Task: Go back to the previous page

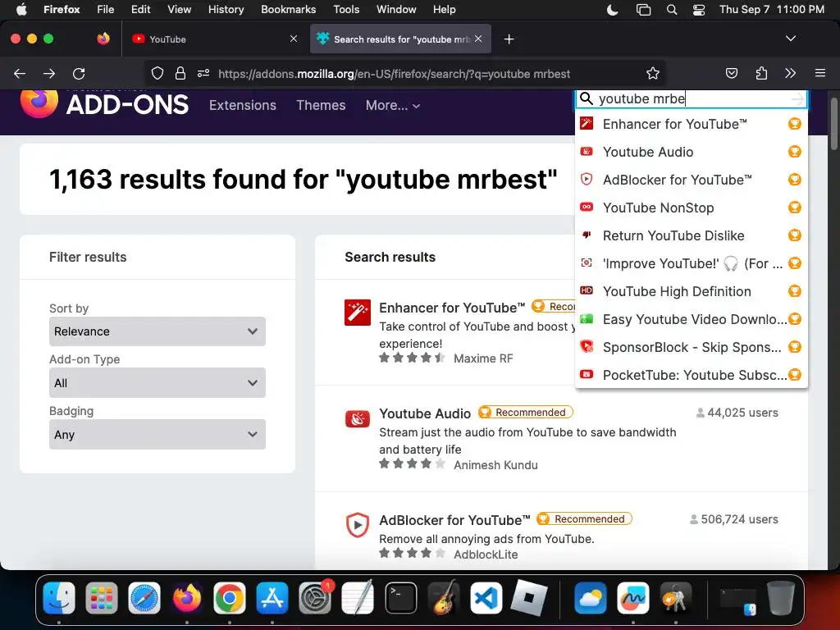Action: click(20, 73)
